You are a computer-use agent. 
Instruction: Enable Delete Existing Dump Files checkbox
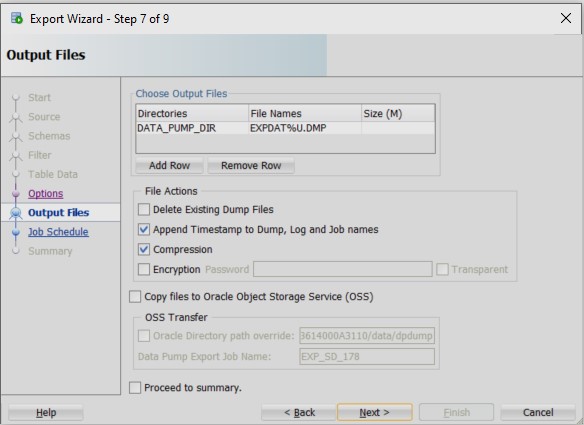(x=144, y=209)
